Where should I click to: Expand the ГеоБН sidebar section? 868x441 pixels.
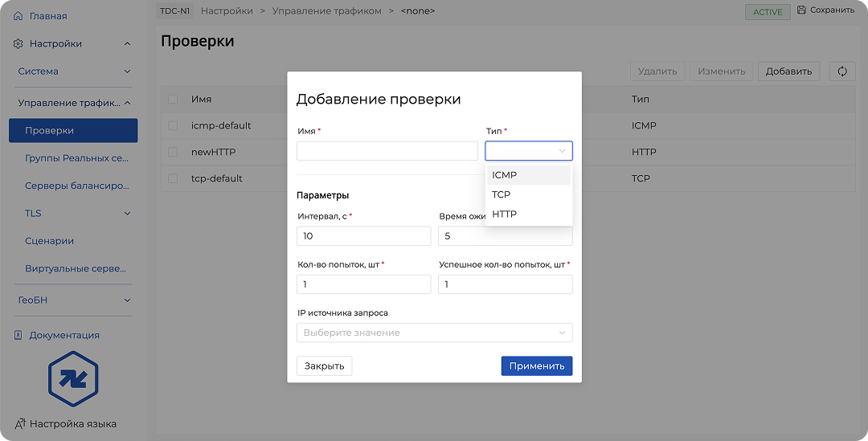tap(127, 300)
